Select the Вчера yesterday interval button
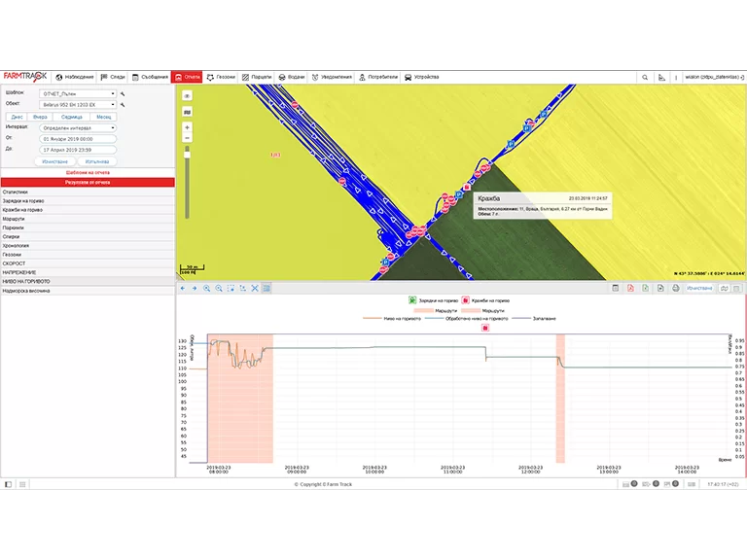Screen dimensions: 747x560 [40, 117]
